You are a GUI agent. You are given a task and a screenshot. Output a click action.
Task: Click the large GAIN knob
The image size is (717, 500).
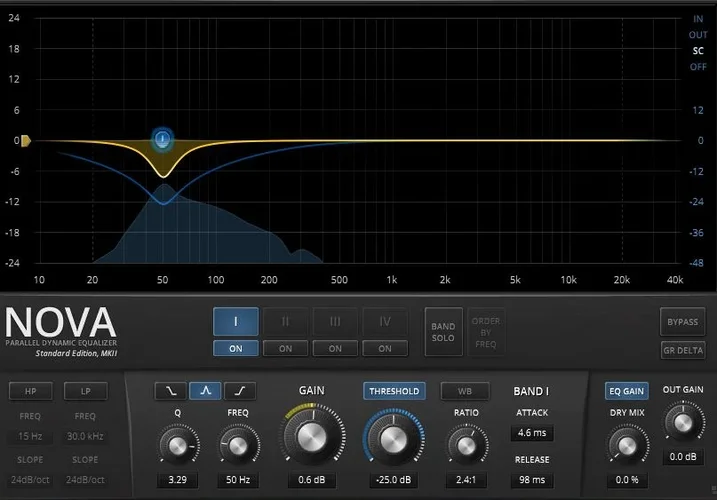pyautogui.click(x=312, y=436)
